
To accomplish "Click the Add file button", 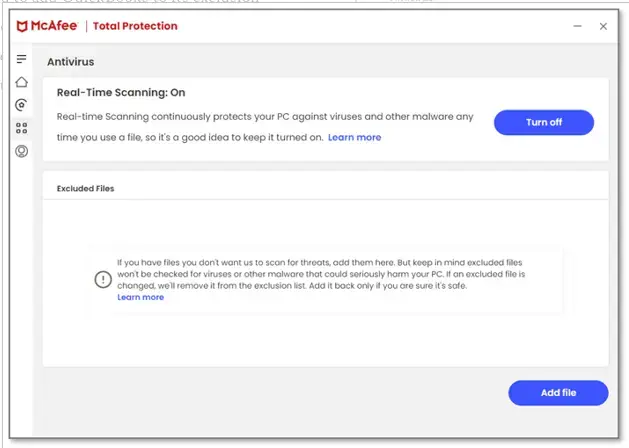I will point(557,393).
